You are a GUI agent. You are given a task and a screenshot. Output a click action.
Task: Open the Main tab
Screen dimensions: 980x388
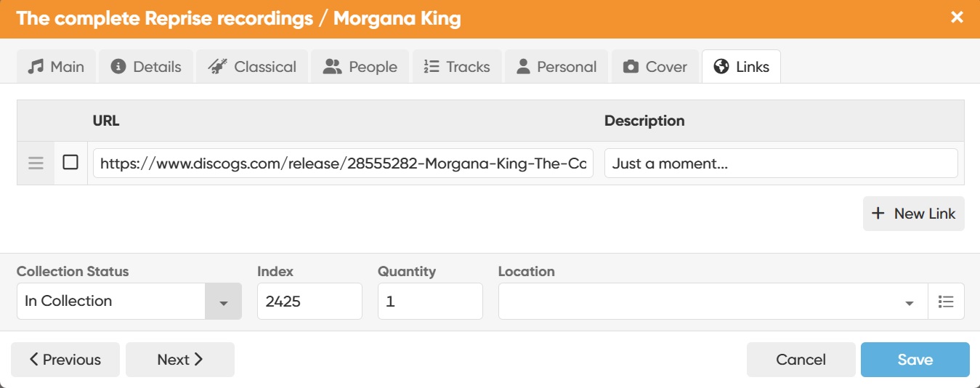[x=57, y=67]
